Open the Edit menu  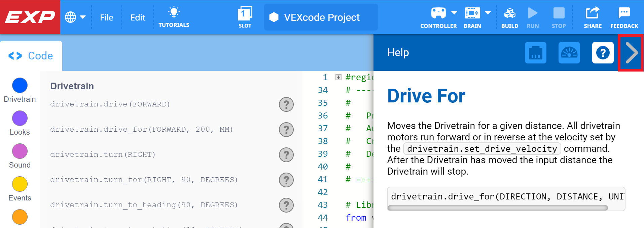pyautogui.click(x=138, y=17)
